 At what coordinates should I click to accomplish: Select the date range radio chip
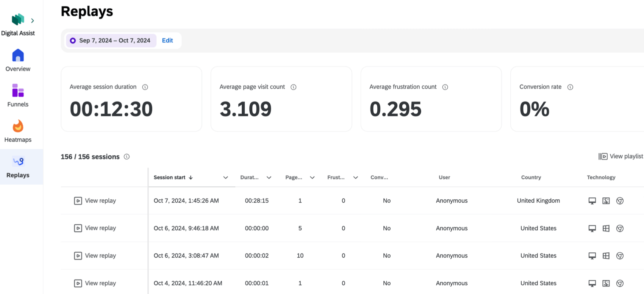pyautogui.click(x=73, y=41)
